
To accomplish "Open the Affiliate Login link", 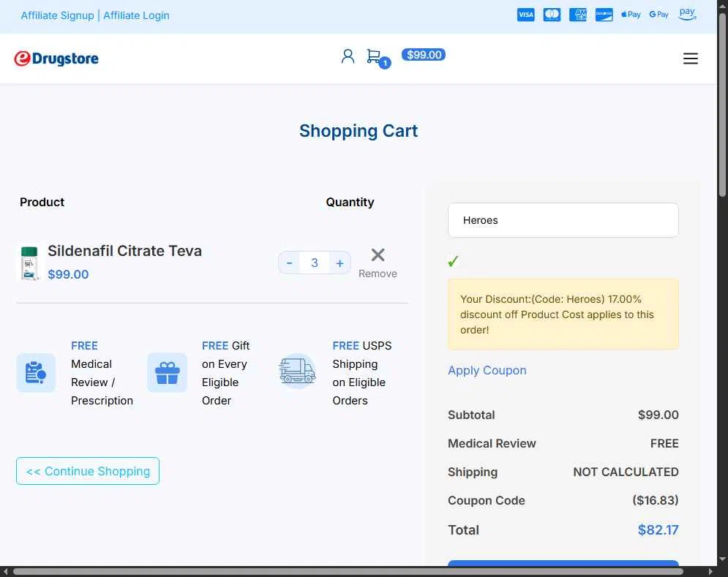I will coord(136,15).
